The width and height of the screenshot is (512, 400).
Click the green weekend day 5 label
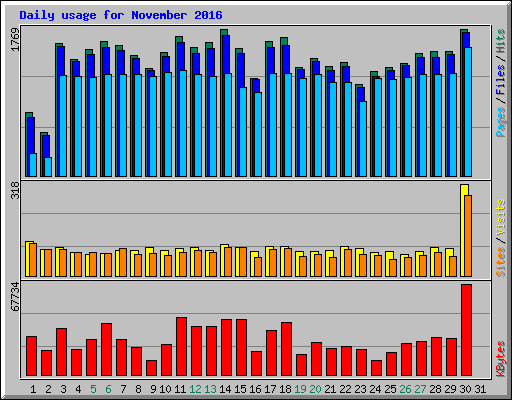click(x=93, y=389)
